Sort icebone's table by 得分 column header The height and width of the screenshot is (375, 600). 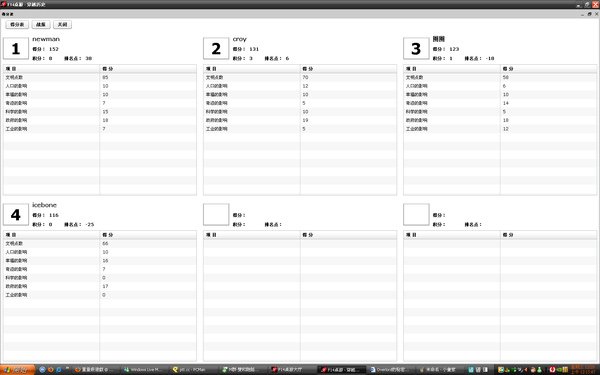(148, 235)
